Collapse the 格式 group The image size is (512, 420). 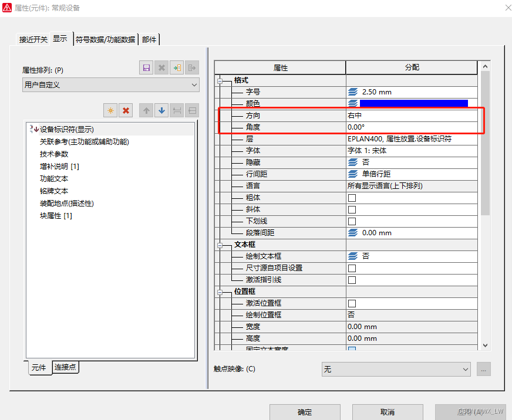click(x=220, y=81)
